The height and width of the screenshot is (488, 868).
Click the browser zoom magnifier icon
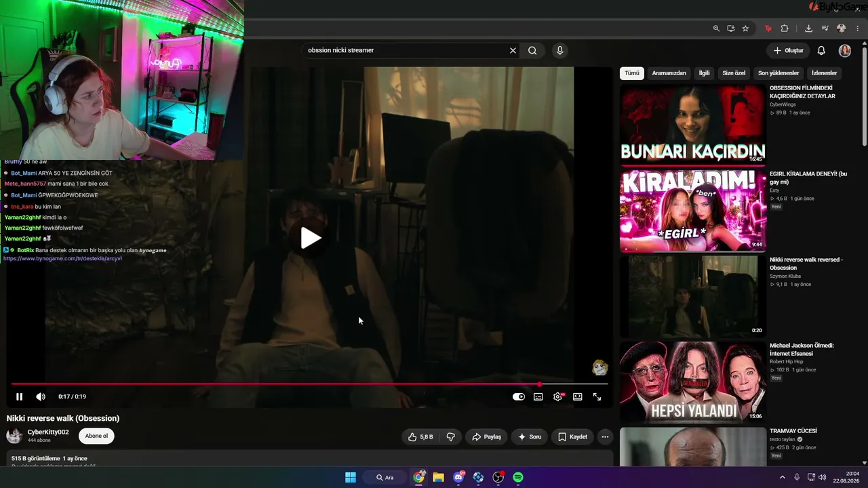(716, 28)
